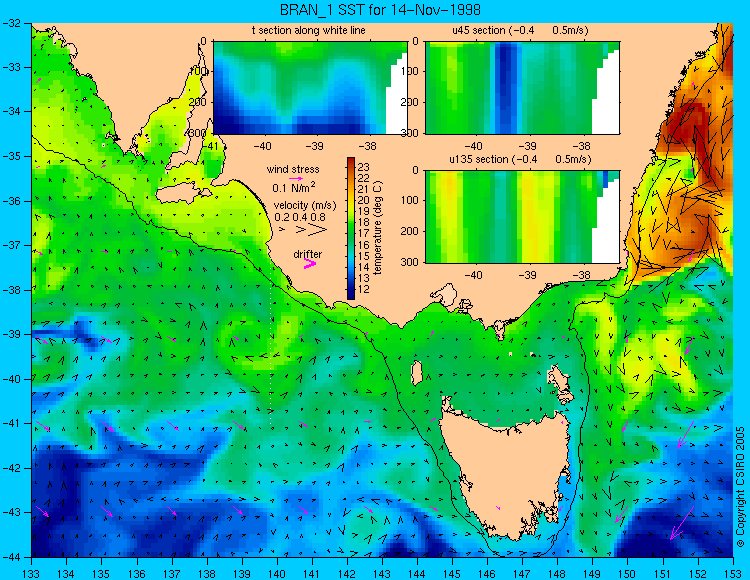This screenshot has width=750, height=580.
Task: Click the -41 label under t section inset
Action: 210,145
